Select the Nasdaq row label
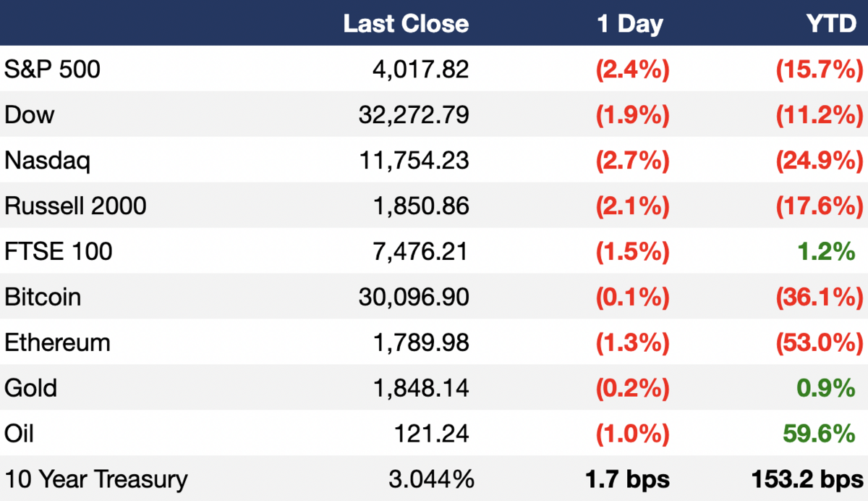Viewport: 868px width, 501px height. click(47, 160)
